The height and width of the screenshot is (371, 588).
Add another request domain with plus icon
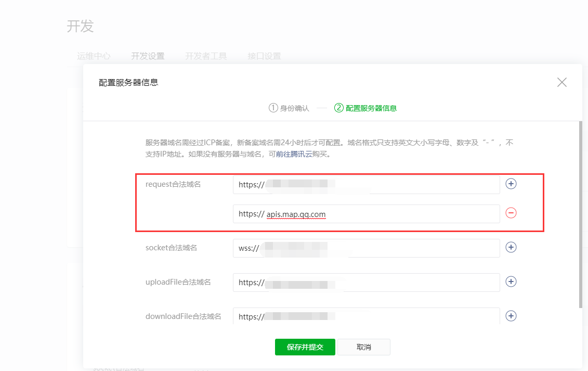tap(511, 184)
